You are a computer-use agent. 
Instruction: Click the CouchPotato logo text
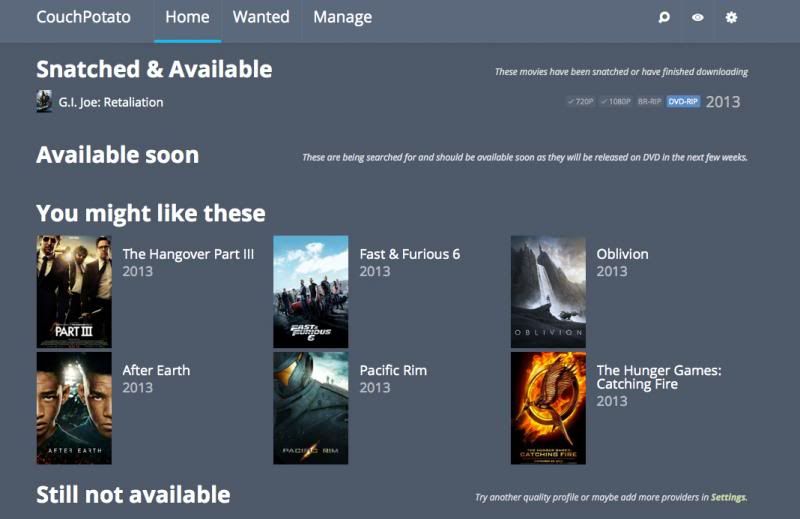tap(83, 17)
